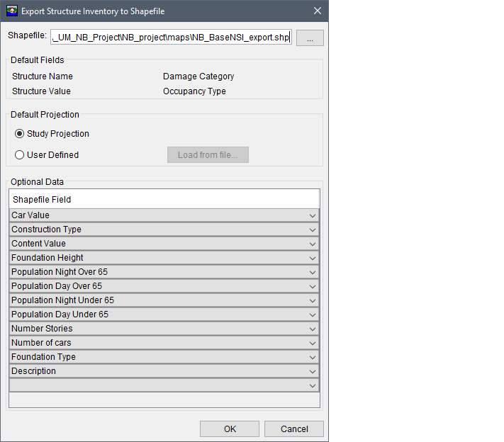This screenshot has width=504, height=442.
Task: Open the Description dropdown
Action: point(164,370)
